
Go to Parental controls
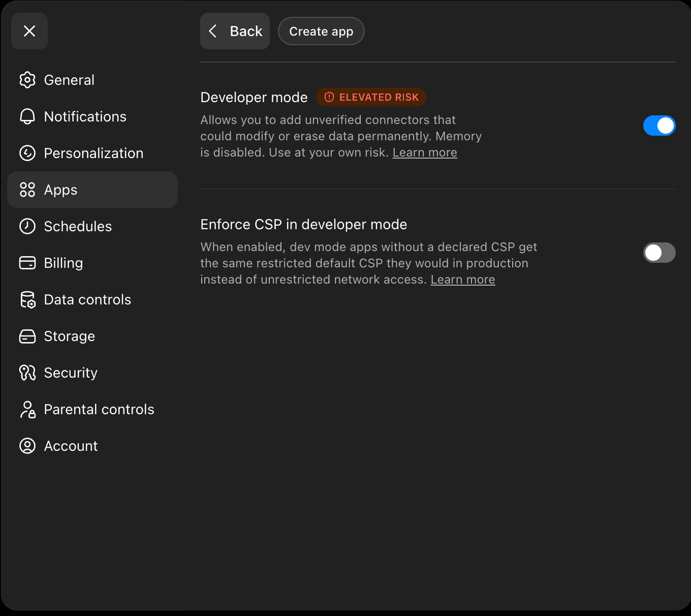92,409
